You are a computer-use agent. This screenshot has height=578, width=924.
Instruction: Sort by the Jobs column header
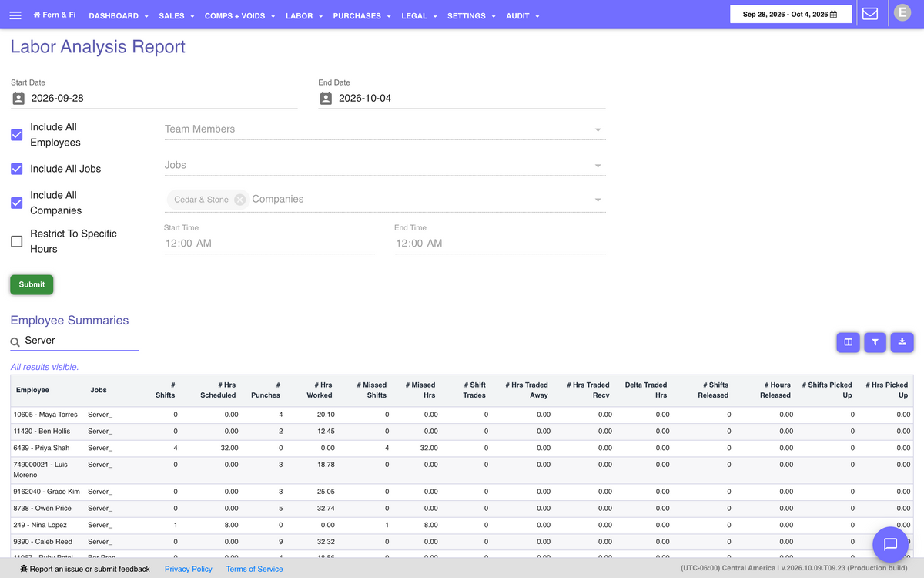99,390
